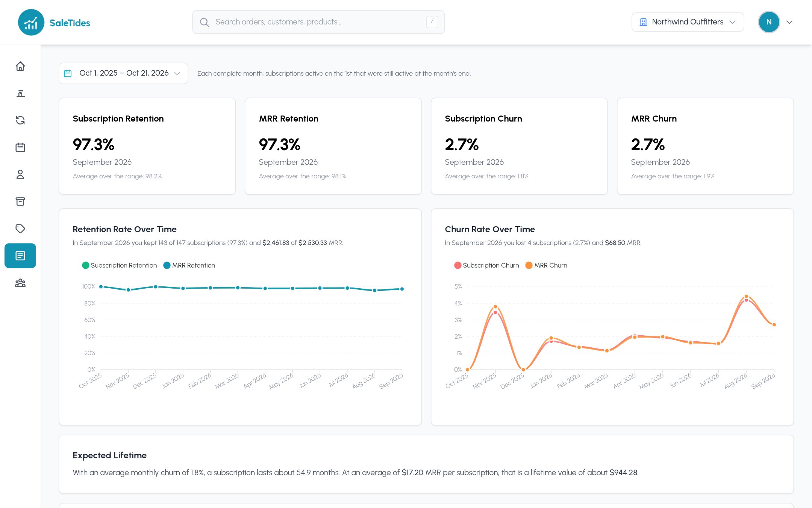Viewport: 812px width, 508px height.
Task: Click the slash shortcut key badge
Action: coord(432,22)
